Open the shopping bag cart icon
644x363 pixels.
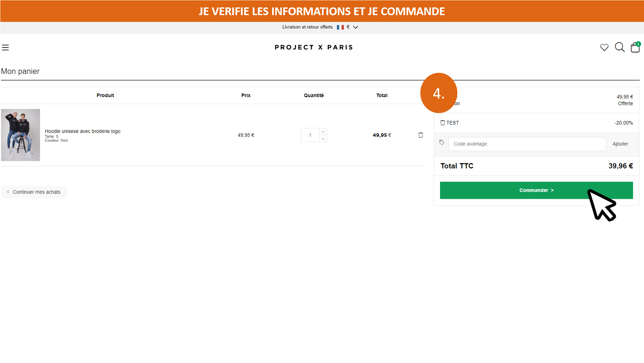(x=635, y=47)
